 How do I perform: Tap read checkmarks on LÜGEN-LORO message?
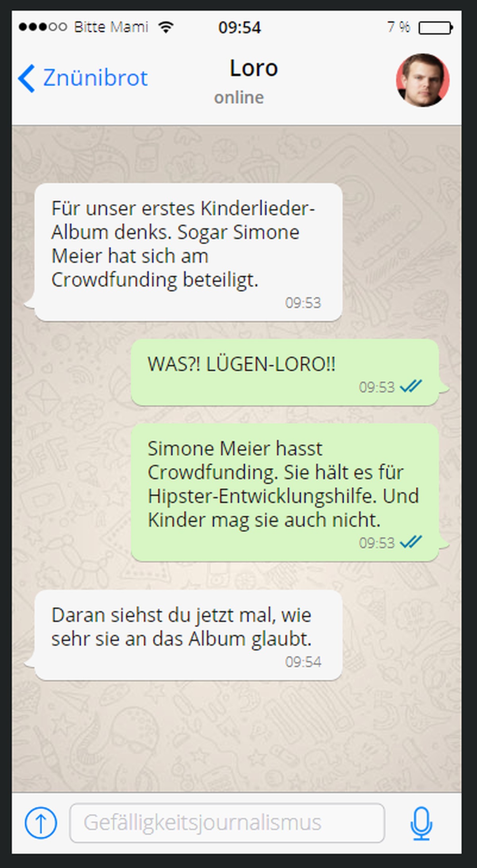[411, 386]
